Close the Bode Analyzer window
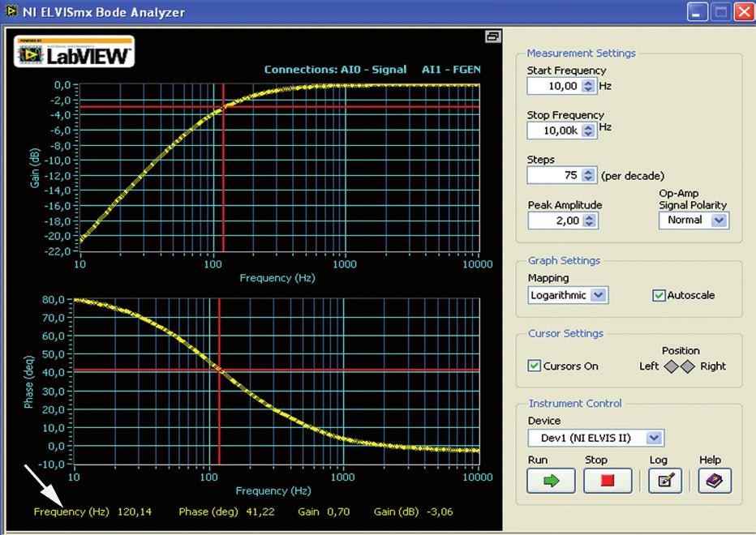Screen dimensions: 756x535 pyautogui.click(x=744, y=11)
